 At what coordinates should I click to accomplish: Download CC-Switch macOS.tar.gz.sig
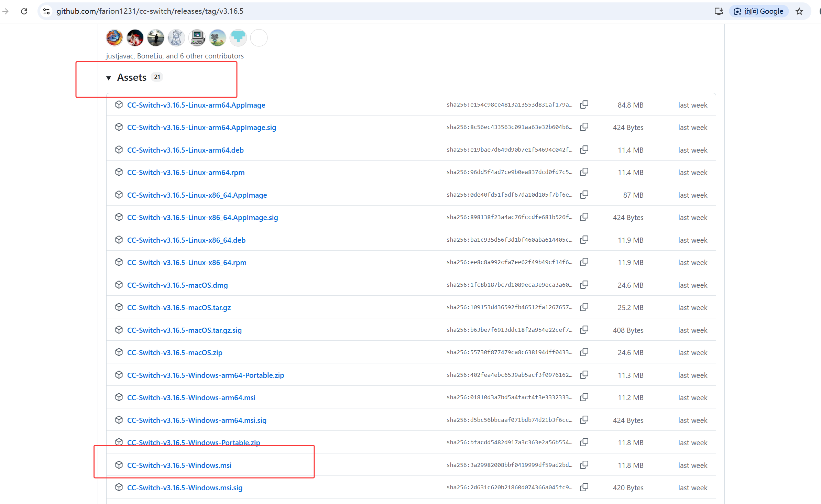coord(184,330)
